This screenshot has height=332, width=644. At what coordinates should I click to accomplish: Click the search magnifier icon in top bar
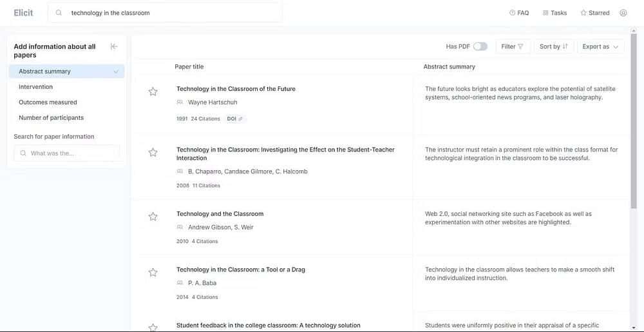click(x=59, y=13)
